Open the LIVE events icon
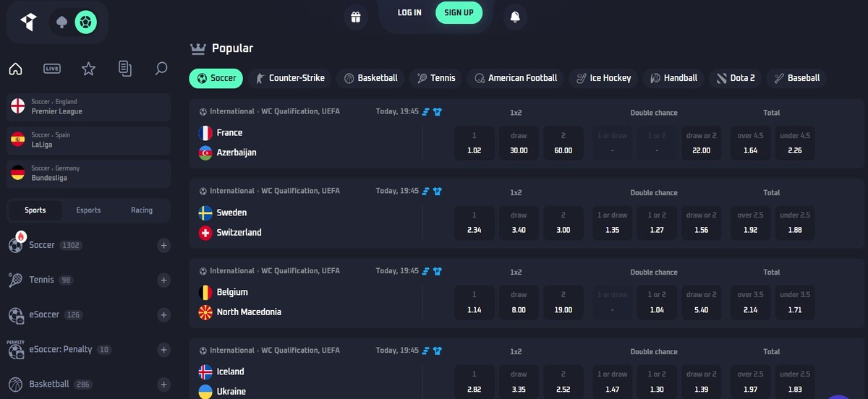 click(52, 69)
